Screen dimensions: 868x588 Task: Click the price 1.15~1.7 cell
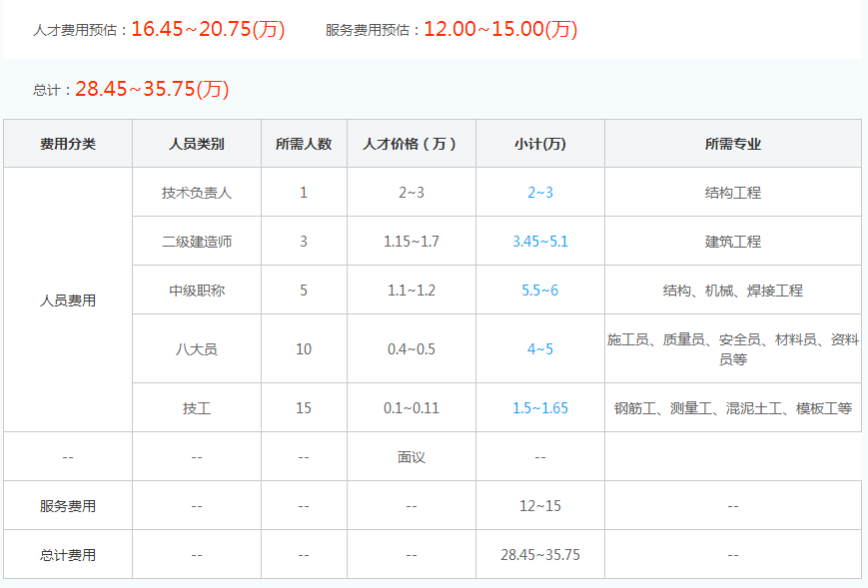[411, 242]
